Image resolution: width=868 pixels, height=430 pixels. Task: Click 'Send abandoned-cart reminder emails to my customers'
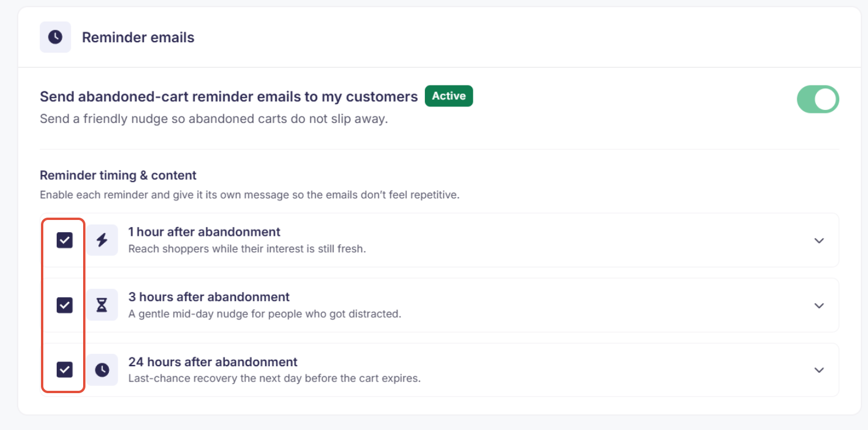tap(229, 97)
